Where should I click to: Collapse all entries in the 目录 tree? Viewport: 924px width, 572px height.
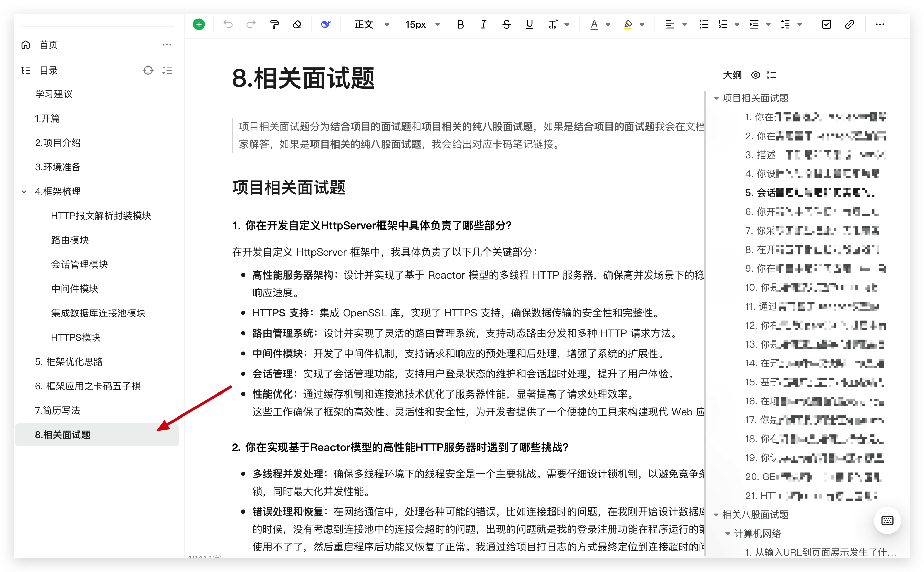167,70
